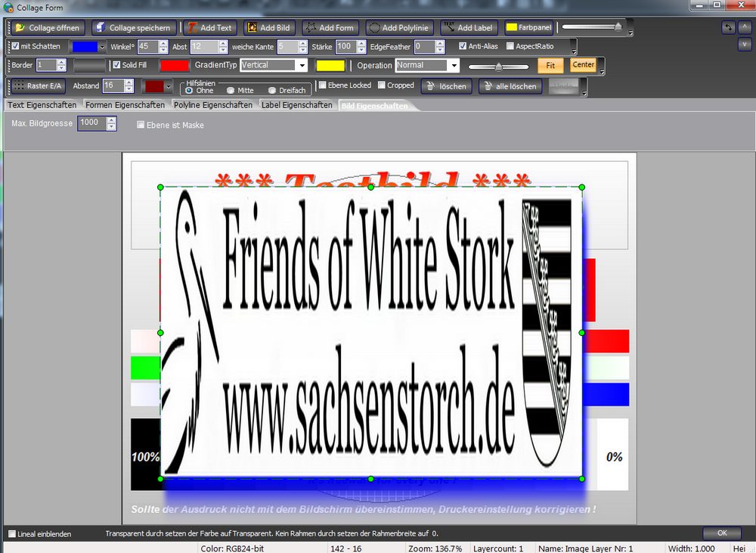Screen dimensions: 756x553
Task: Click the Add Text tool
Action: (211, 27)
